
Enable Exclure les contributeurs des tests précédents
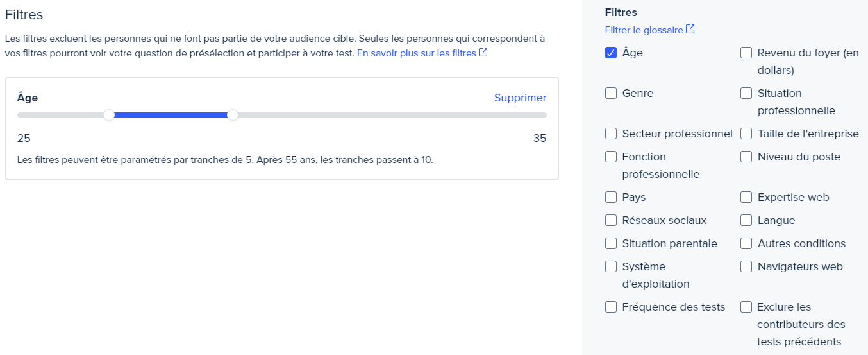tap(746, 307)
